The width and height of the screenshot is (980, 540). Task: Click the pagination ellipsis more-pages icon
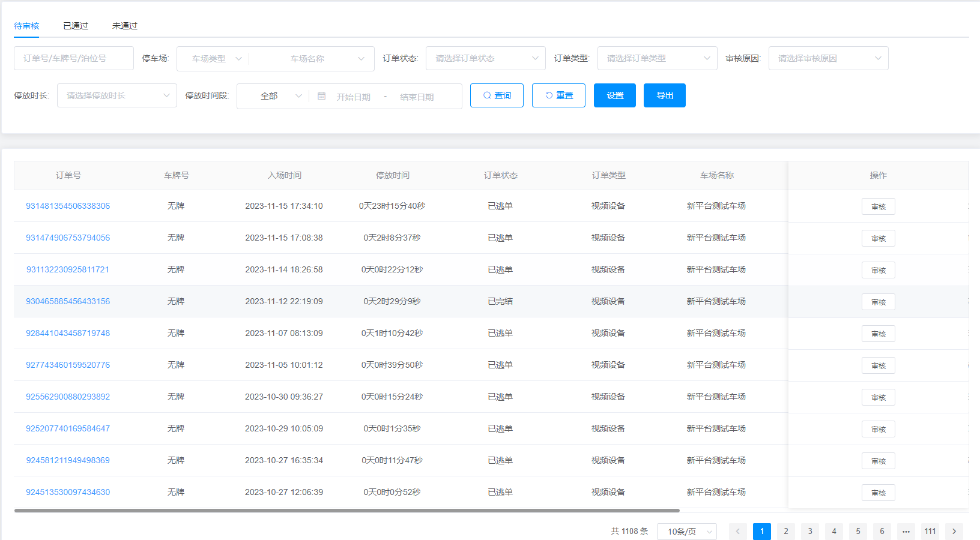pos(906,531)
